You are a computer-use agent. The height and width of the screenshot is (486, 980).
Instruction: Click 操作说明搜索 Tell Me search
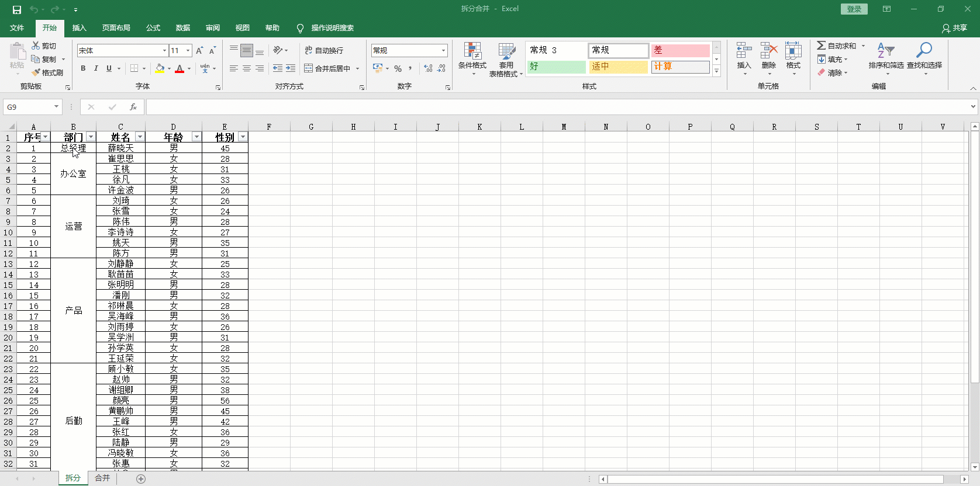tap(326, 28)
